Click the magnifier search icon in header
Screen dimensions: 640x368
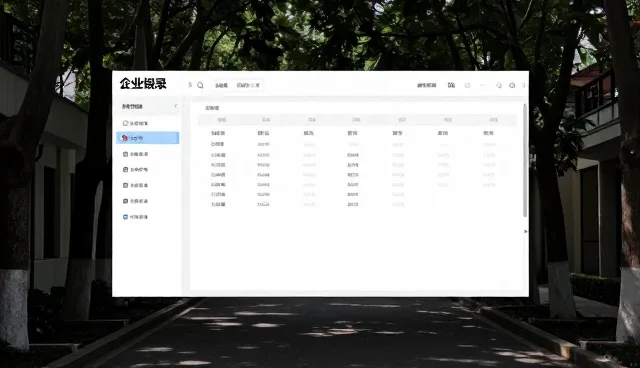(200, 85)
